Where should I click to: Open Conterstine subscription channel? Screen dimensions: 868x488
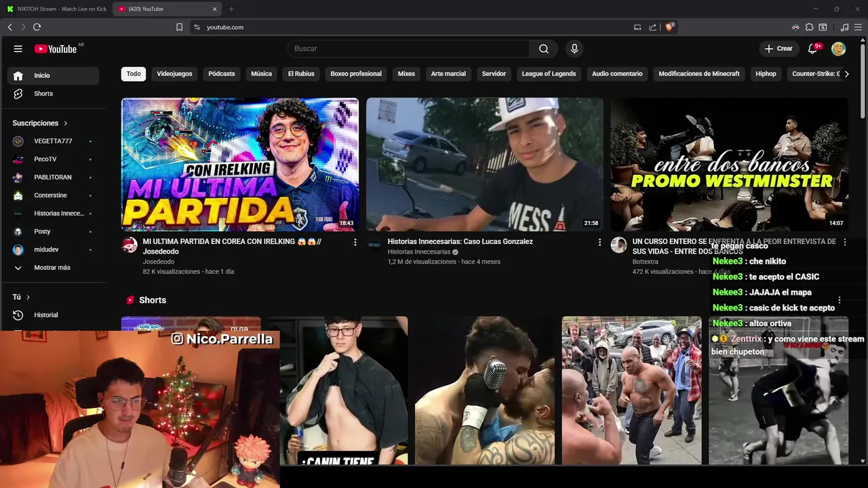(53, 195)
